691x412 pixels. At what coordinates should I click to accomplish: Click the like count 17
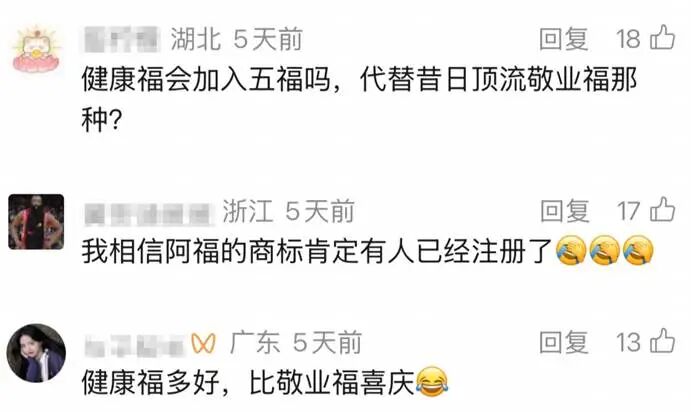tap(628, 211)
